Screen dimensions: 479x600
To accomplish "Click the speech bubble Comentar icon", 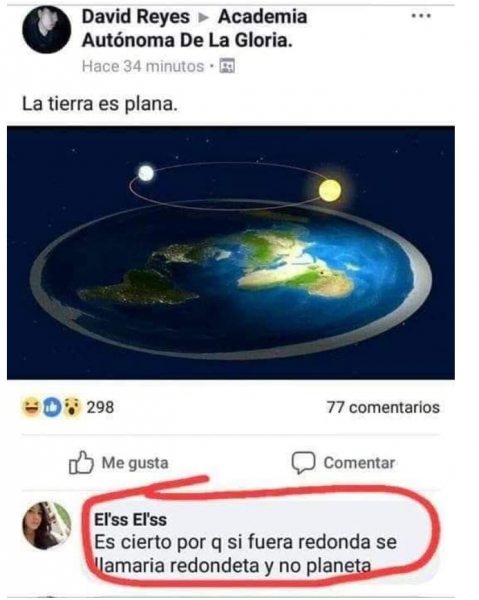I will [303, 463].
